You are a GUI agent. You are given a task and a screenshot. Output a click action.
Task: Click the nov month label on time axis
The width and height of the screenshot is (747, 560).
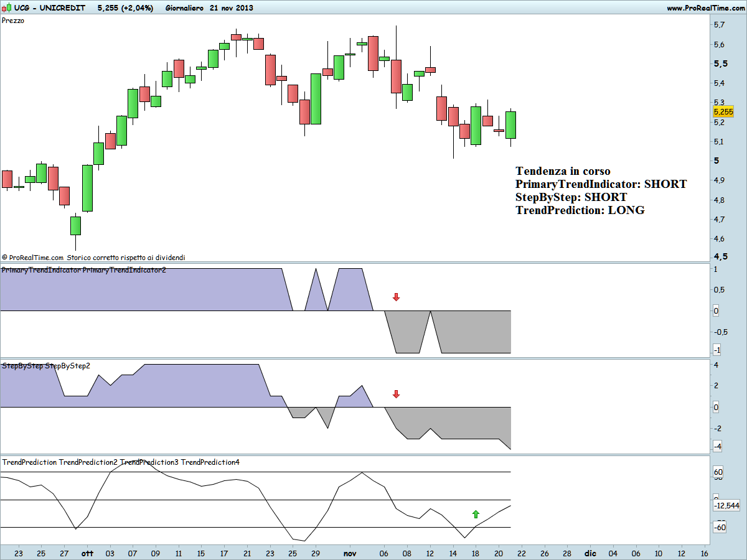(350, 553)
